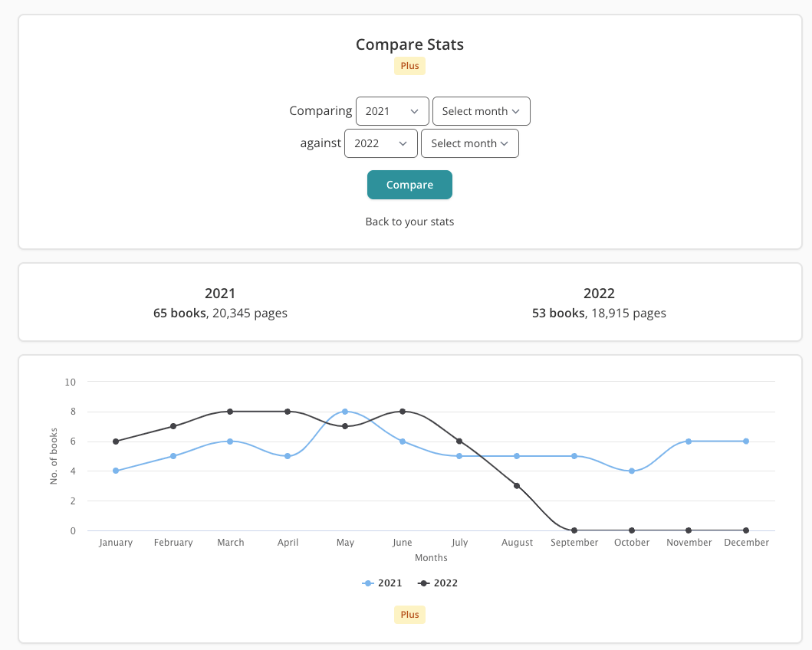The image size is (812, 650).
Task: Click the 2022 December data point at 0
Action: click(746, 530)
